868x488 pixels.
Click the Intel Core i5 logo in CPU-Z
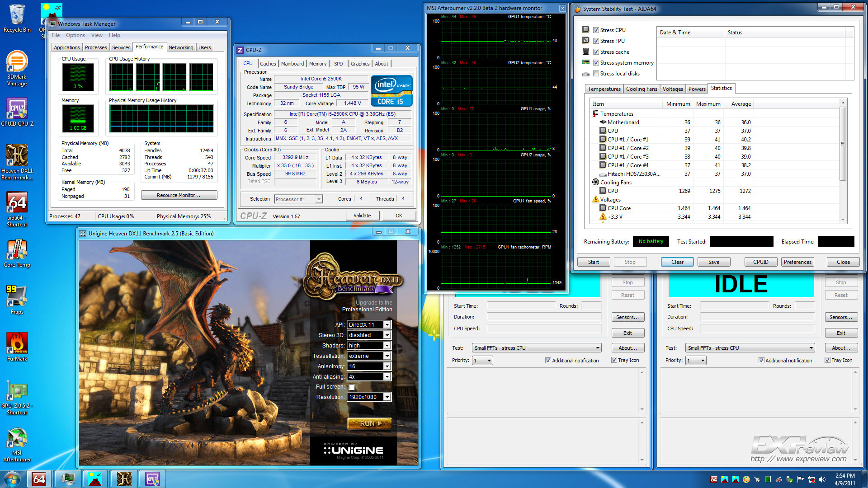click(392, 91)
